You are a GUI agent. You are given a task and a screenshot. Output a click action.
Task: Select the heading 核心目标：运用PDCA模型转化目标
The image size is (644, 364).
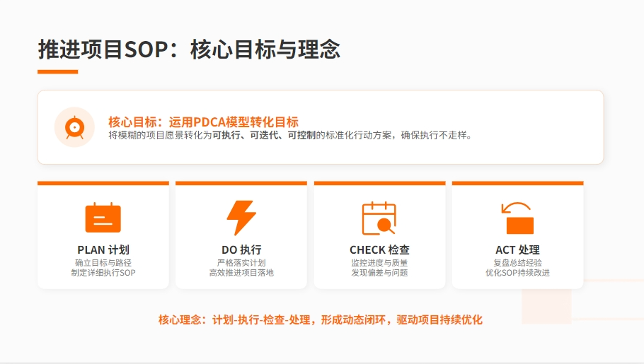click(x=203, y=122)
